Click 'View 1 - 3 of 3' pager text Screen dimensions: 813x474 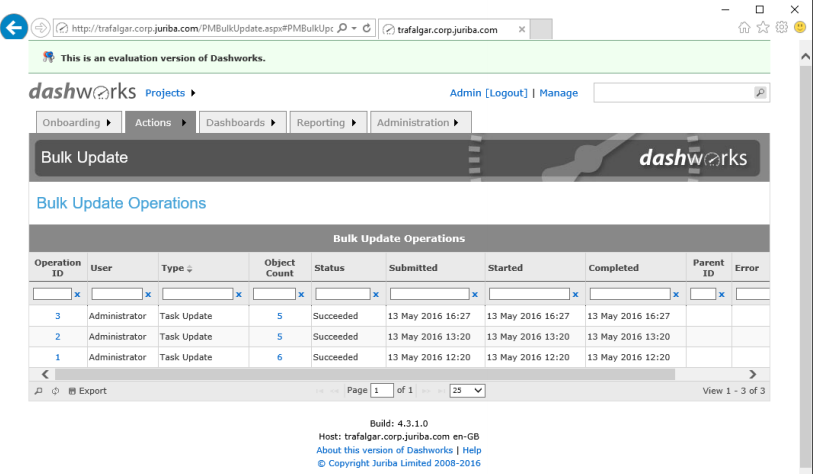pyautogui.click(x=734, y=391)
